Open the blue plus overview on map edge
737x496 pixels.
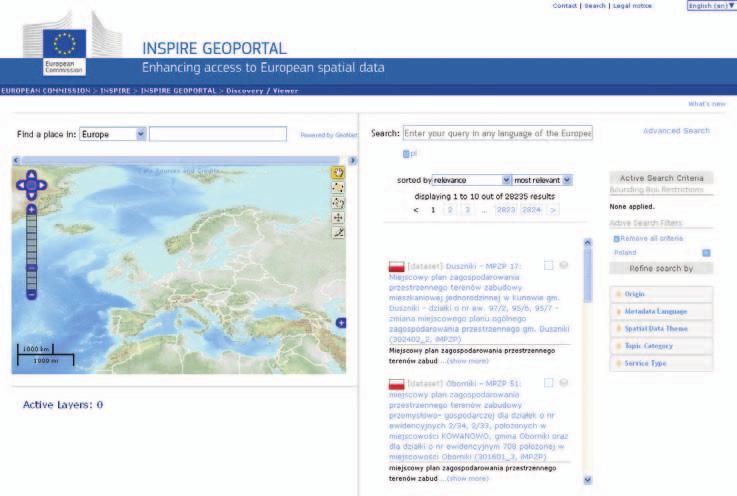coord(341,323)
